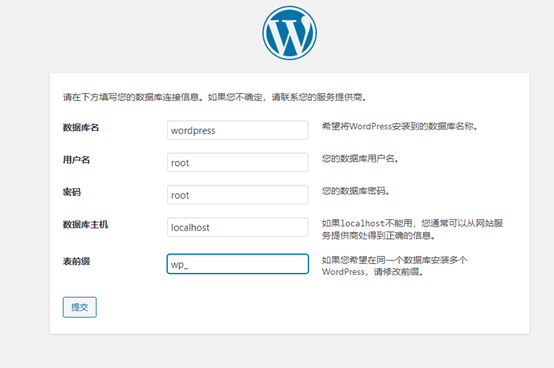Viewport: 554px width, 368px height.
Task: Focus the 表前缀 field with wp_
Action: click(237, 264)
